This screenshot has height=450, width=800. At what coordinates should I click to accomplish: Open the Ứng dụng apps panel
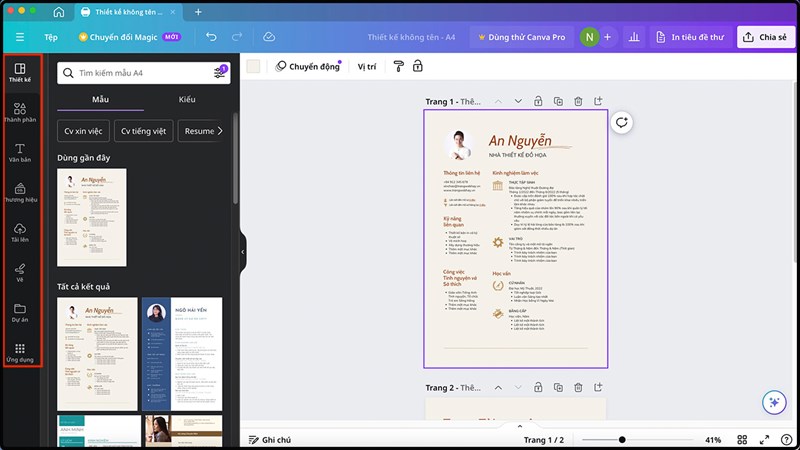[x=20, y=353]
